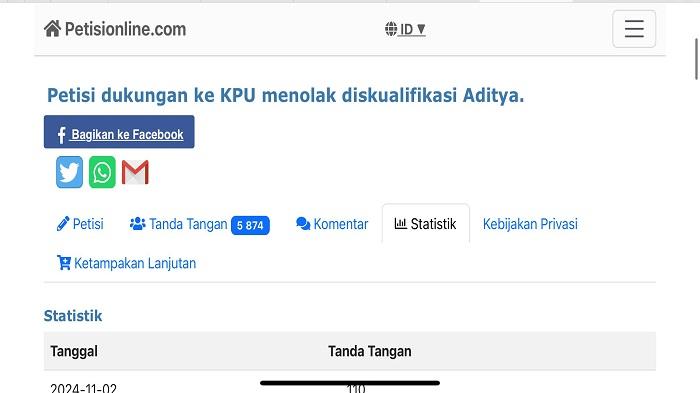Click the 5 874 signature count badge

pyautogui.click(x=250, y=225)
